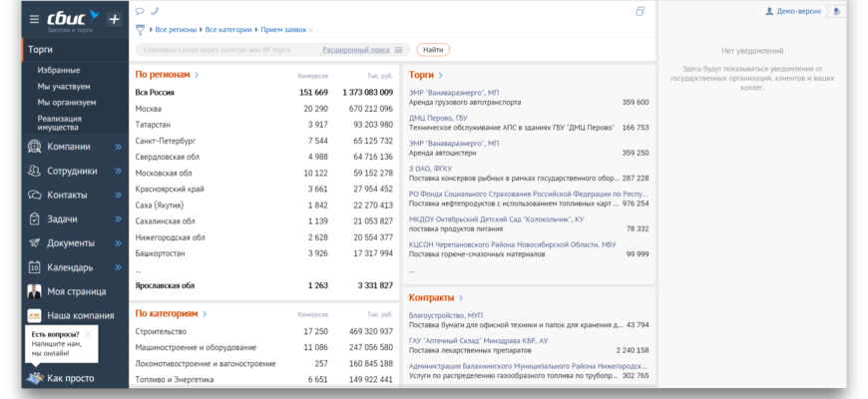Click the Задачи clipboard icon
The height and width of the screenshot is (399, 868).
(x=34, y=219)
